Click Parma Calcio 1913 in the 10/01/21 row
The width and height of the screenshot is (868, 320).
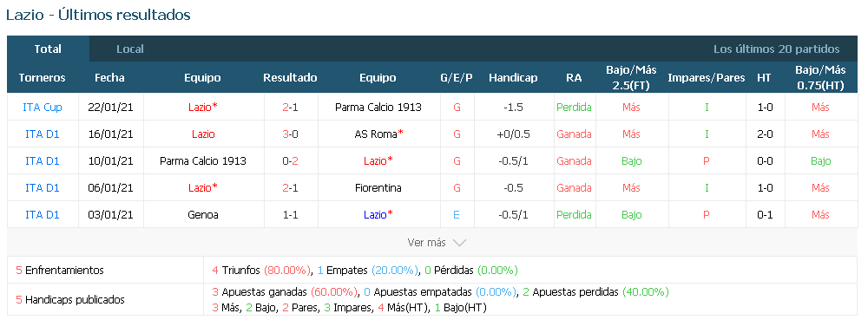(x=203, y=160)
